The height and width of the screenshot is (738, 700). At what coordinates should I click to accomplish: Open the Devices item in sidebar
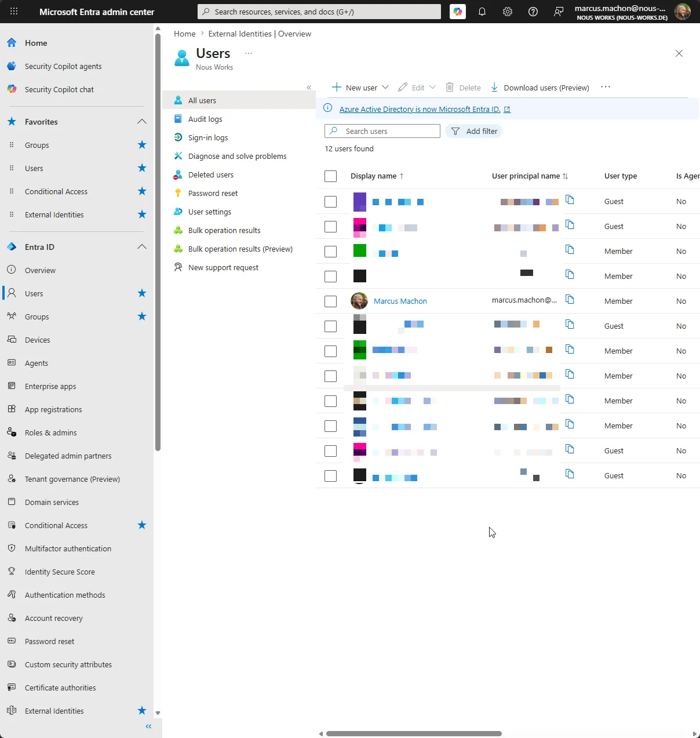point(38,340)
